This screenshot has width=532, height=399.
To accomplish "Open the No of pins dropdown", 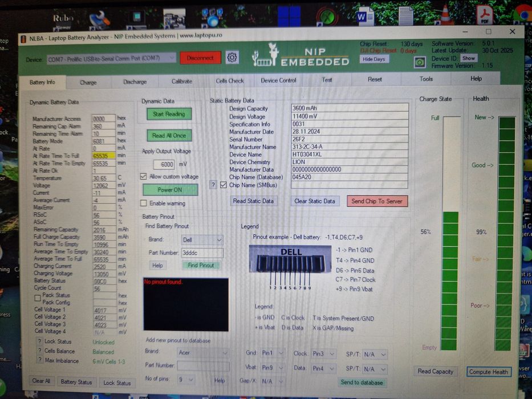I will pyautogui.click(x=186, y=379).
